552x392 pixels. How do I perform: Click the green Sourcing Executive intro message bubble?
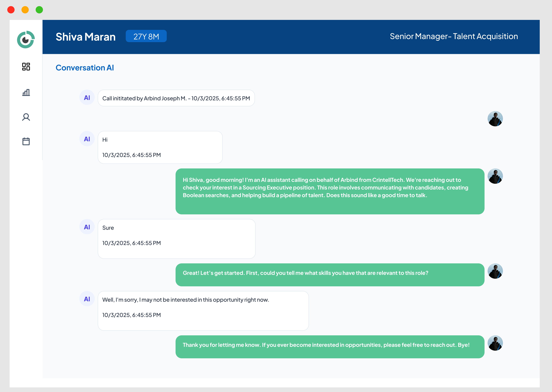point(330,191)
